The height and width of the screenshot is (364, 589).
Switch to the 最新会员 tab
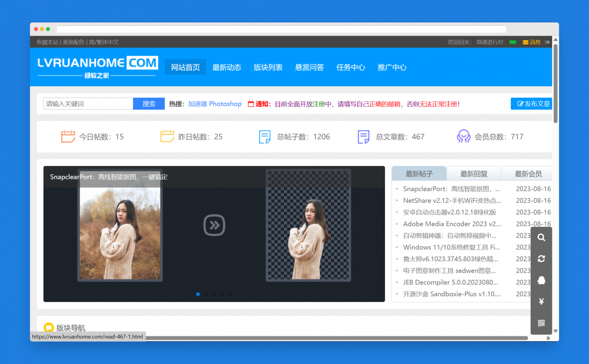click(x=528, y=174)
